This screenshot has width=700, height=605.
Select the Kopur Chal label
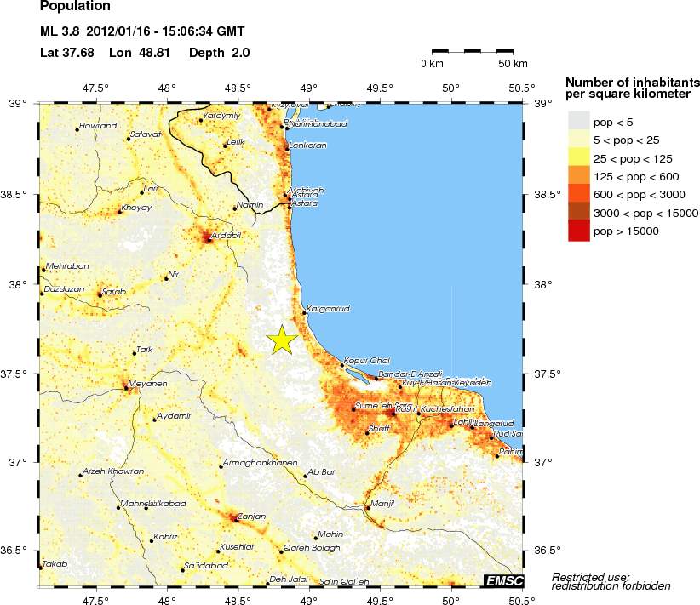367,360
